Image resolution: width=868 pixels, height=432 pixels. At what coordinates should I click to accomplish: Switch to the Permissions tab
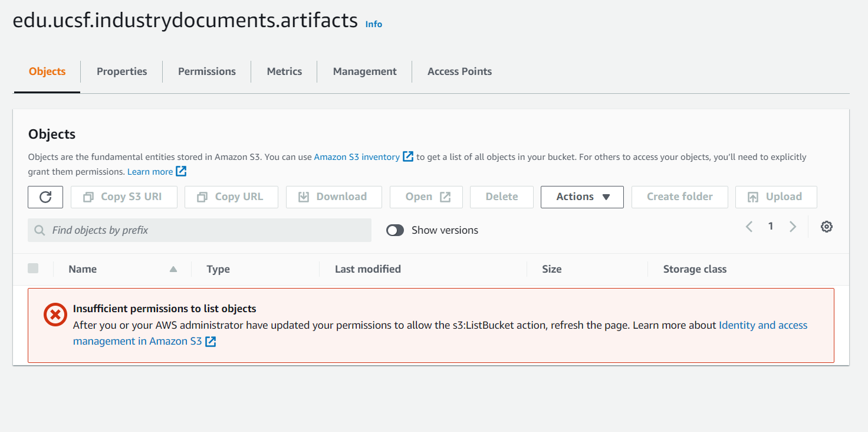207,71
